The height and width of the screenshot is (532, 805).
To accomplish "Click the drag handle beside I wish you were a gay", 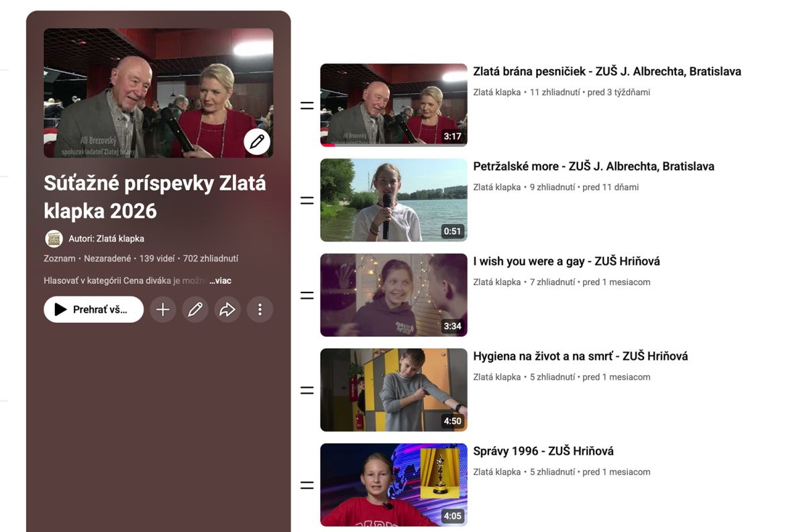I will click(307, 295).
